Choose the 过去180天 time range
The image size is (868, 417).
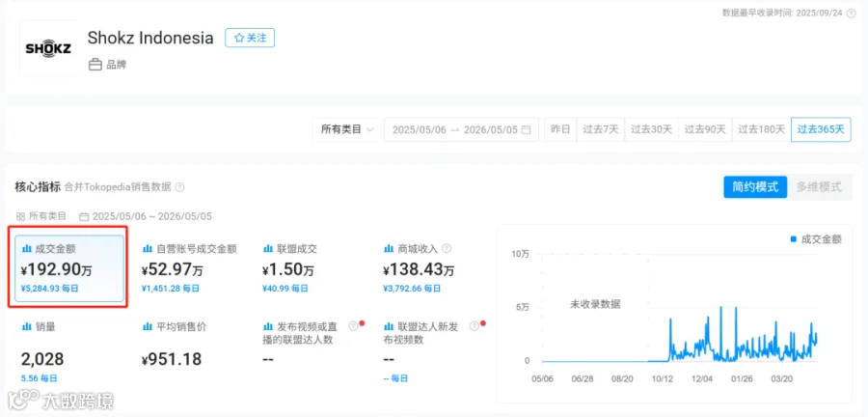click(762, 129)
